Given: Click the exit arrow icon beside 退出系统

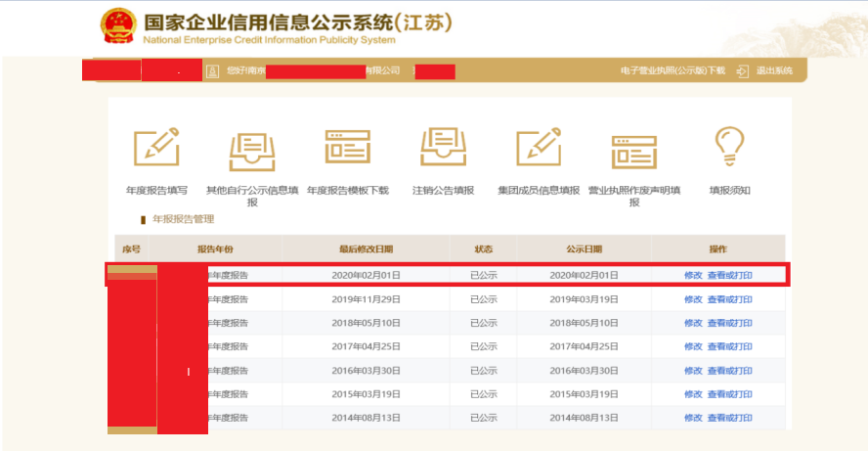Looking at the screenshot, I should 742,70.
